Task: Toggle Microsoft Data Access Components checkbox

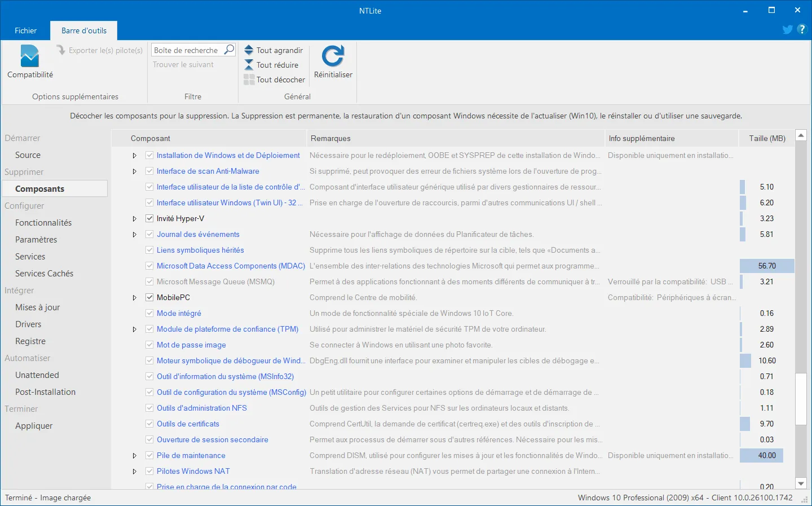Action: click(x=149, y=266)
